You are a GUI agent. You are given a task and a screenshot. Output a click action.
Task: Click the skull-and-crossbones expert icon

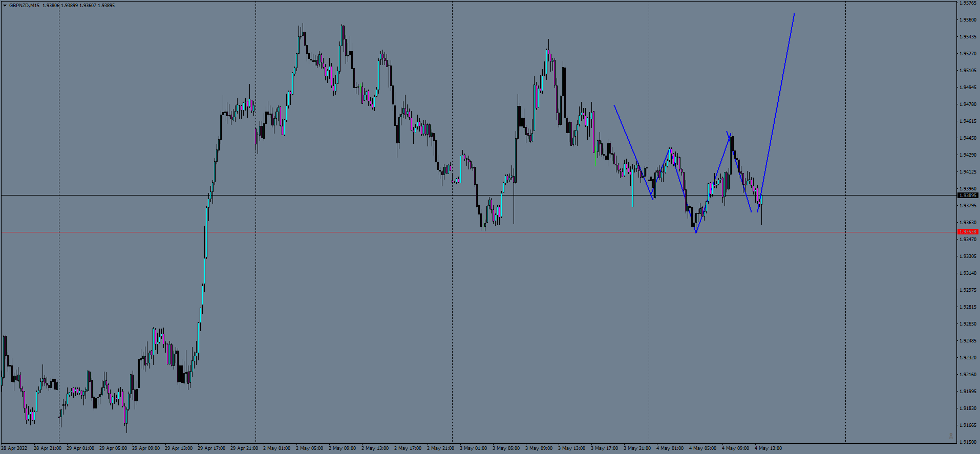(951, 436)
